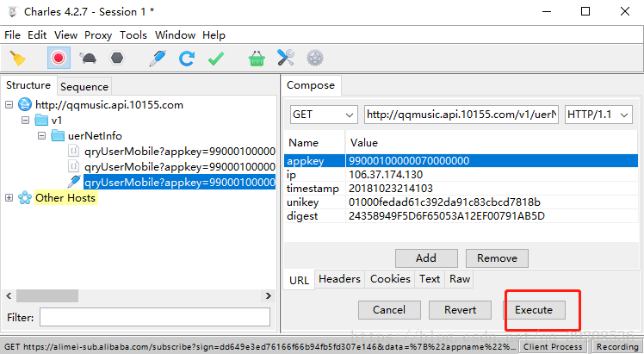Click the Remove parameter button

497,258
